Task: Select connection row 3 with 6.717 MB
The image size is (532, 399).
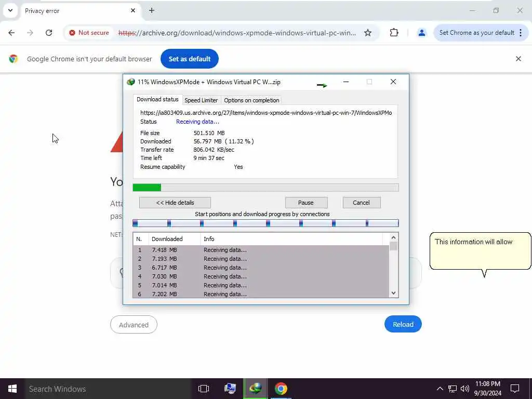Action: coord(261,268)
